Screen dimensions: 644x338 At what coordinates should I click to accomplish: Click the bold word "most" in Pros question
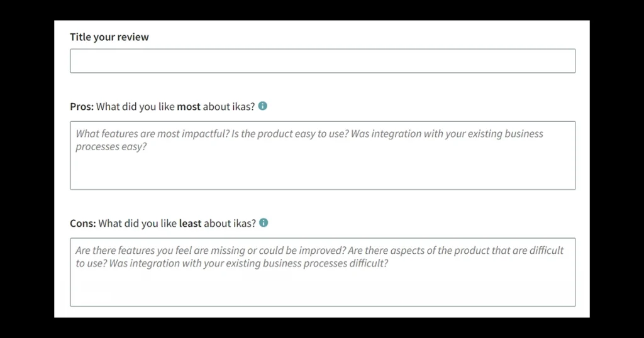click(189, 107)
